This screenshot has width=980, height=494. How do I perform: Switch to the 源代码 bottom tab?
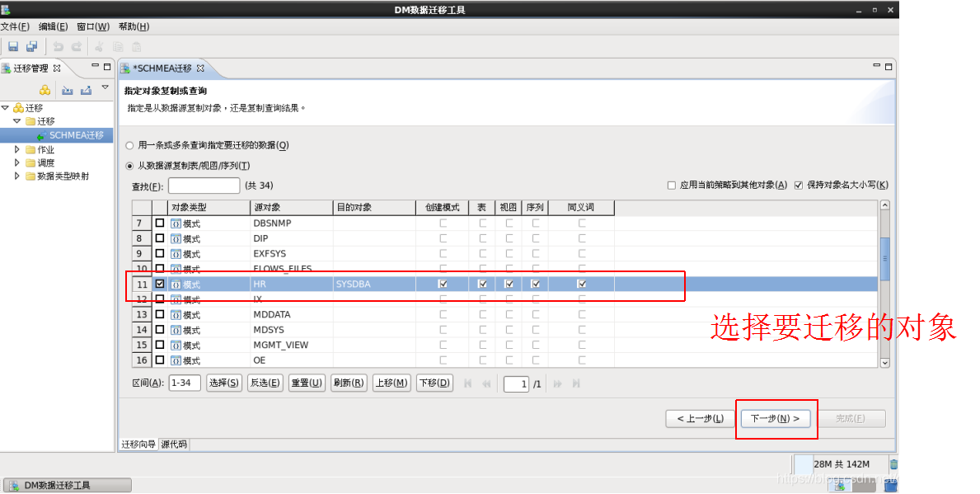click(174, 444)
